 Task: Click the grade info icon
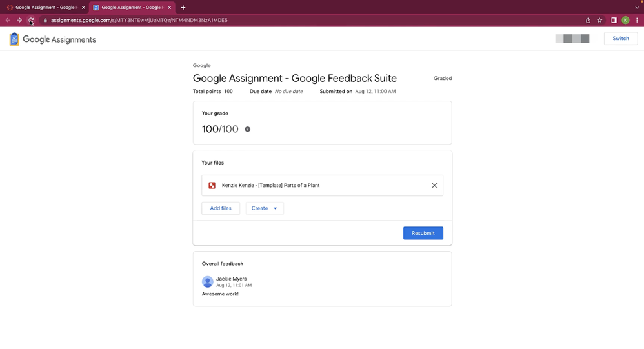click(x=248, y=129)
